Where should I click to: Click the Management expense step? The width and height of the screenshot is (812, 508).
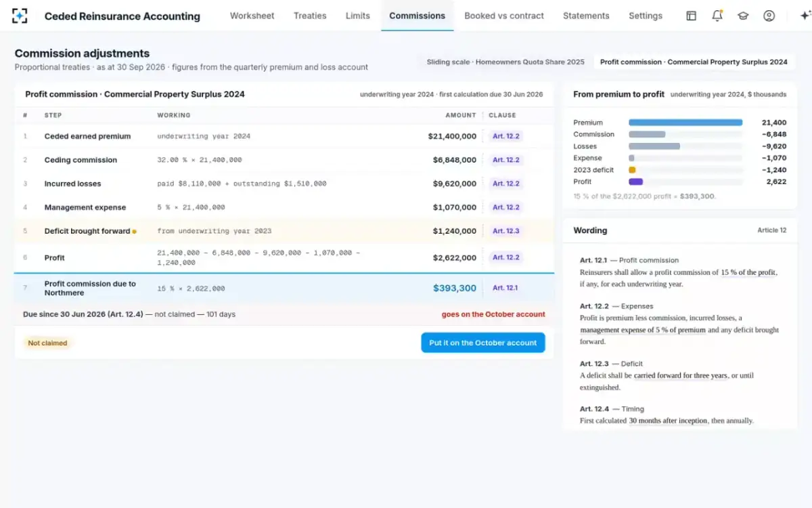coord(85,207)
